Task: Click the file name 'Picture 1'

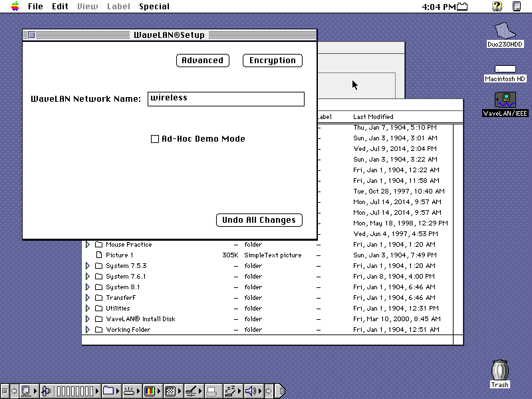Action: point(120,255)
